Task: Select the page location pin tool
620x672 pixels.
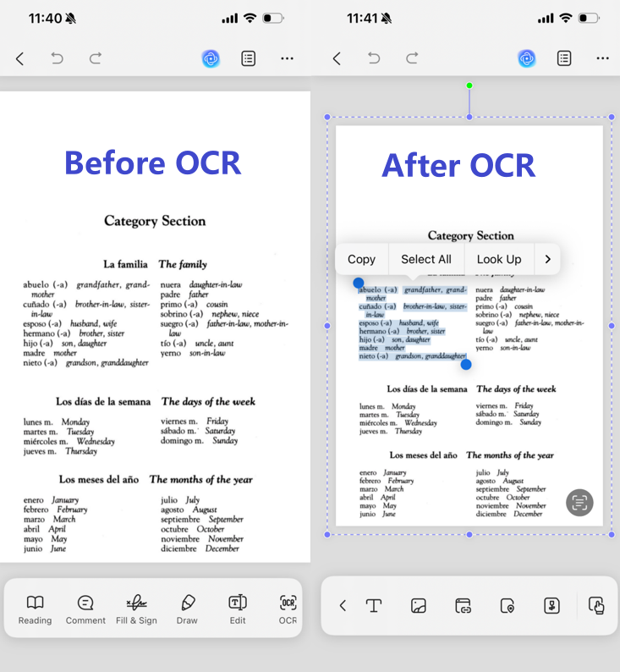Action: 508,606
